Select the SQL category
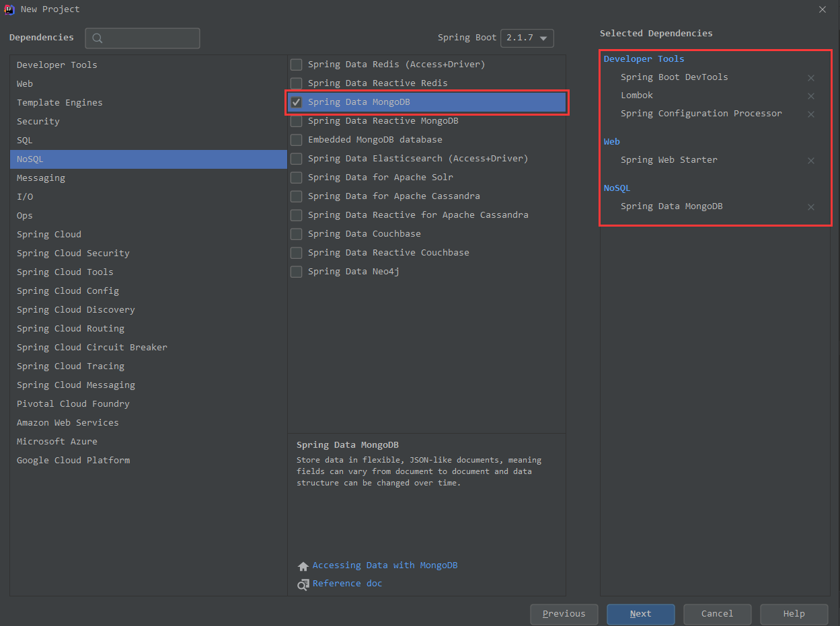This screenshot has width=840, height=626. pyautogui.click(x=149, y=141)
